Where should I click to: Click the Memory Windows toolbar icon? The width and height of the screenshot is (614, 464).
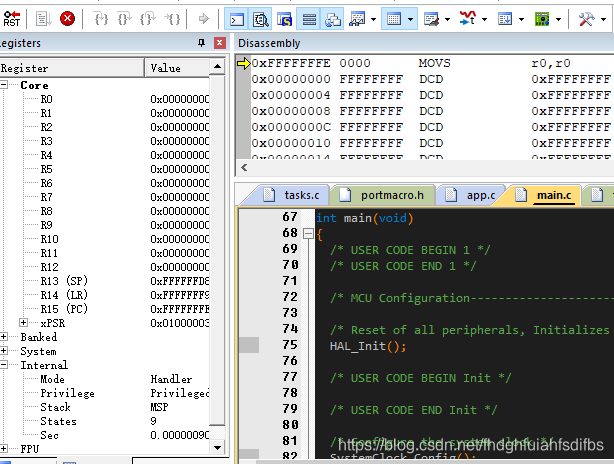394,19
